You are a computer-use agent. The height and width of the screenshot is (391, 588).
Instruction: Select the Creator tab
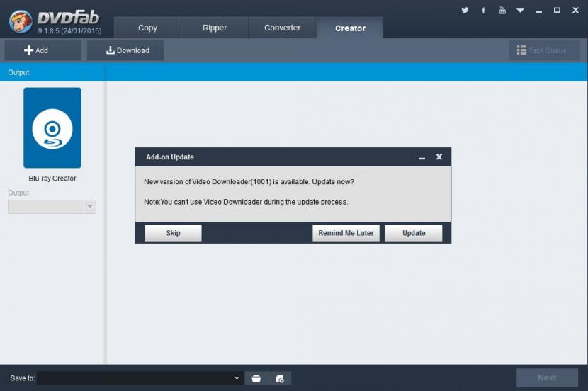[350, 28]
